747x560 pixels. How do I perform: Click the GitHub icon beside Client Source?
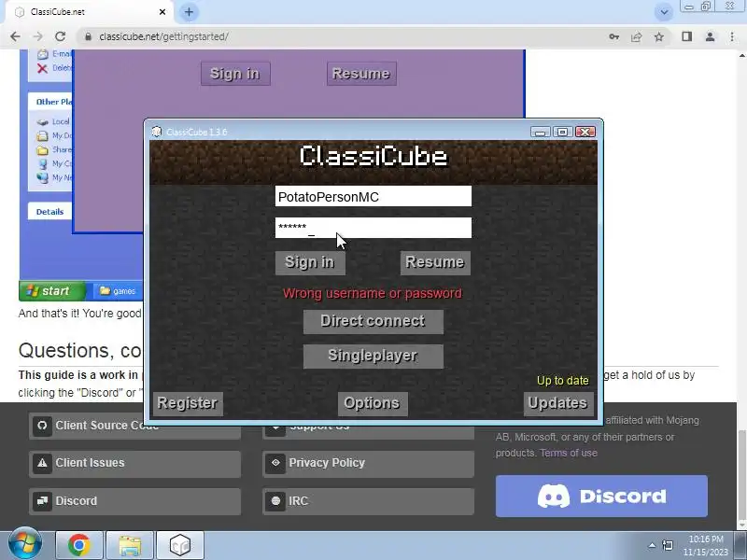42,426
